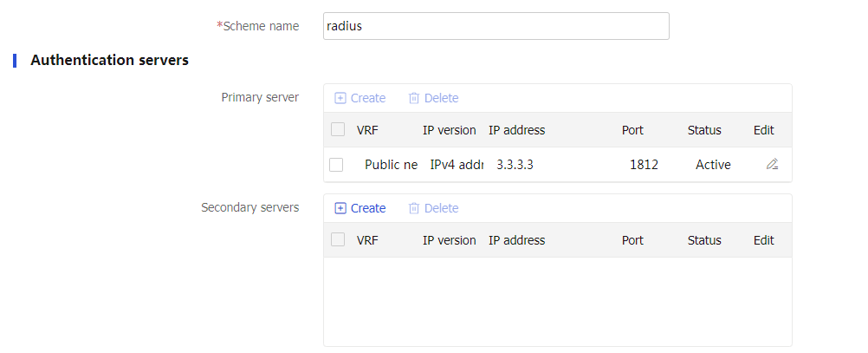Viewport: 868px width, 353px height.
Task: Click the plus icon in Primary server toolbar
Action: click(x=340, y=98)
